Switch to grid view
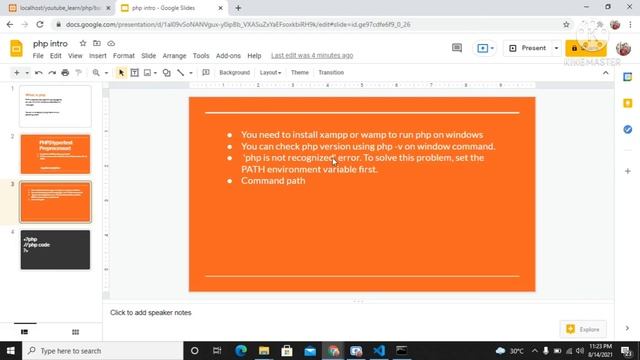Viewport: 640px width, 360px height. tap(76, 332)
